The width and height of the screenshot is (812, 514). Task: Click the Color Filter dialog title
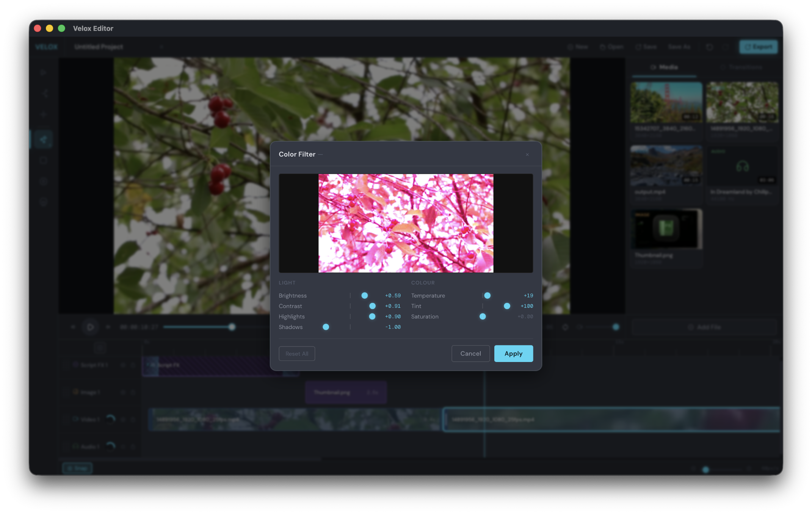point(297,154)
